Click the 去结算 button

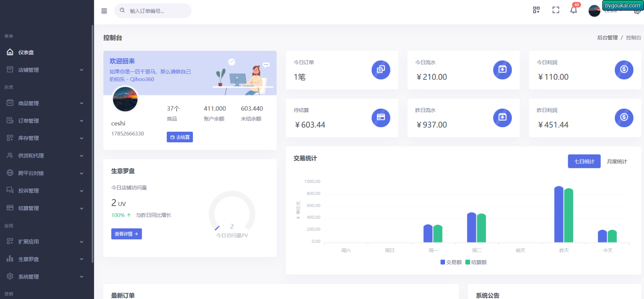tap(180, 137)
